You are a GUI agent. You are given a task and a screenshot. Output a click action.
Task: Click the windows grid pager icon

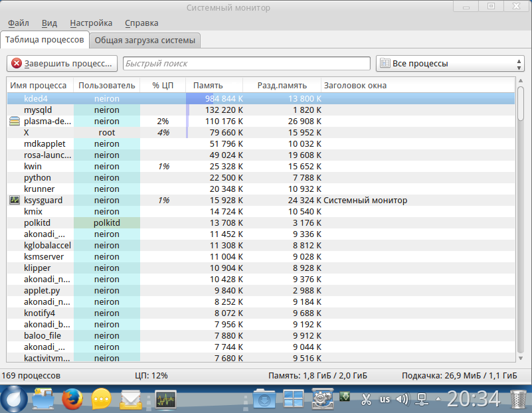(x=293, y=399)
